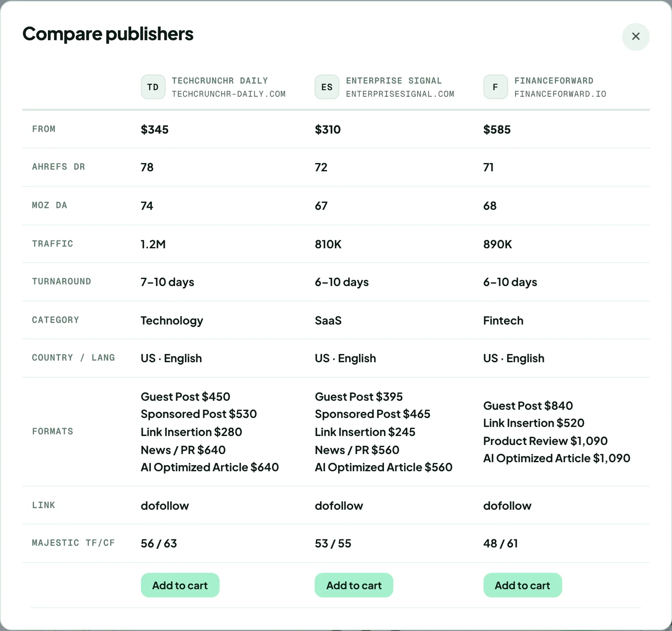Select Sponsored Post $465 format
672x631 pixels.
tap(373, 414)
